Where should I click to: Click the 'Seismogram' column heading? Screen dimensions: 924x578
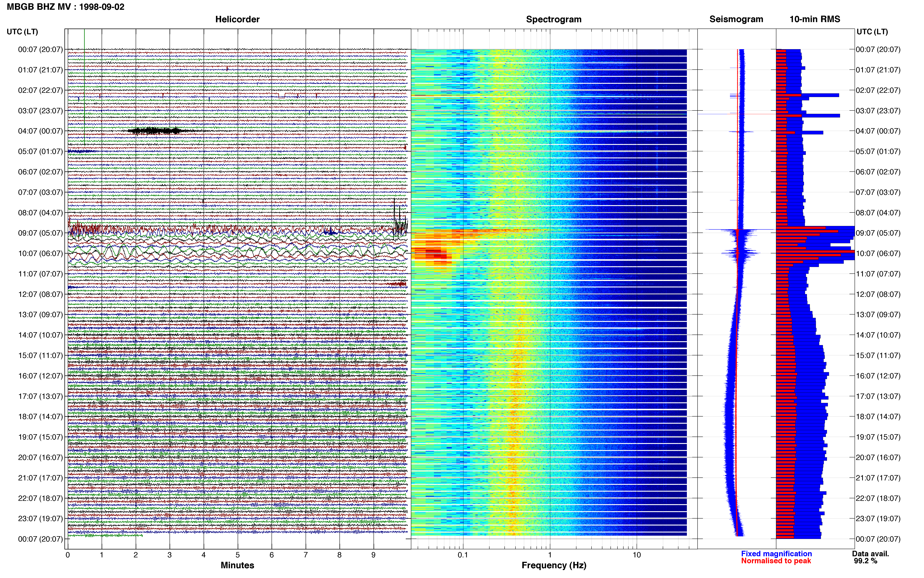click(736, 20)
